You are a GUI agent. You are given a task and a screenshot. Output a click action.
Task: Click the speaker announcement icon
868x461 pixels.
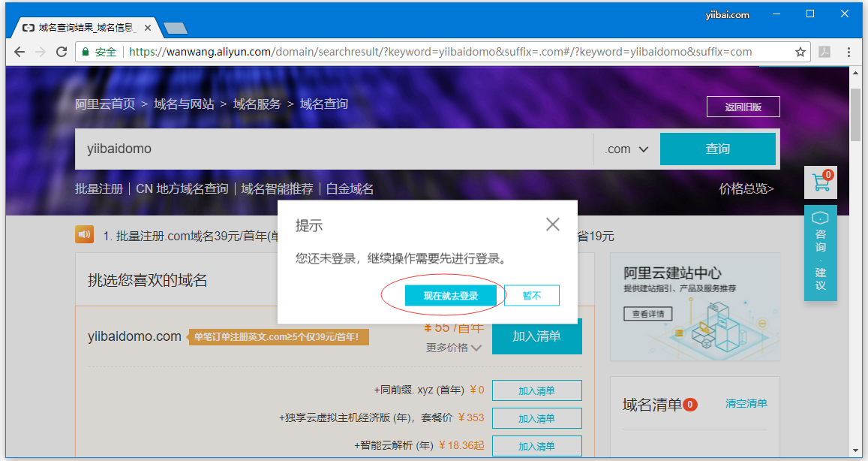[x=84, y=235]
